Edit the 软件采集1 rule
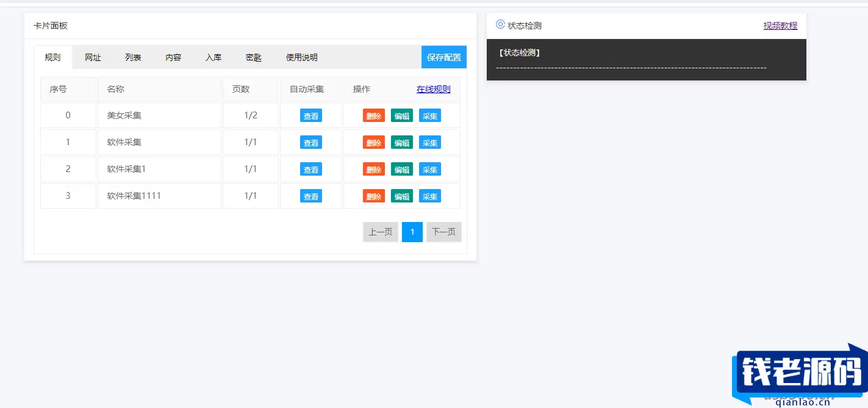This screenshot has height=408, width=868. point(402,170)
